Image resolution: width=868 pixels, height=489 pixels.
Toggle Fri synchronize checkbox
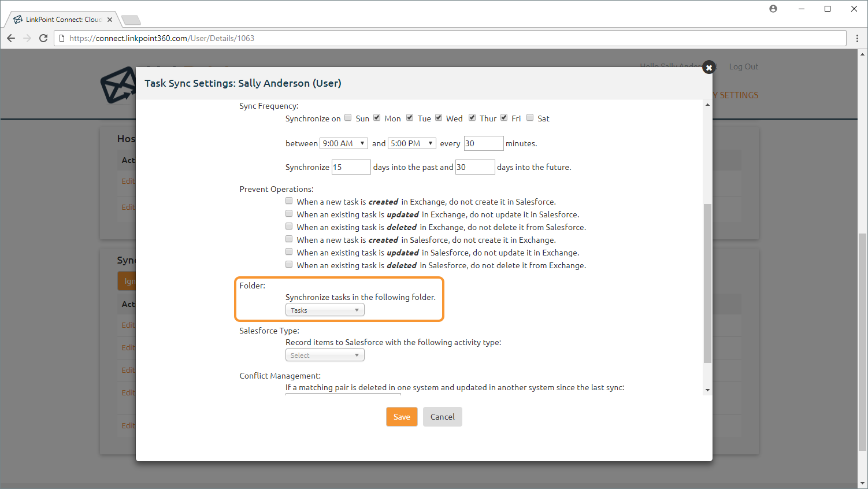504,118
